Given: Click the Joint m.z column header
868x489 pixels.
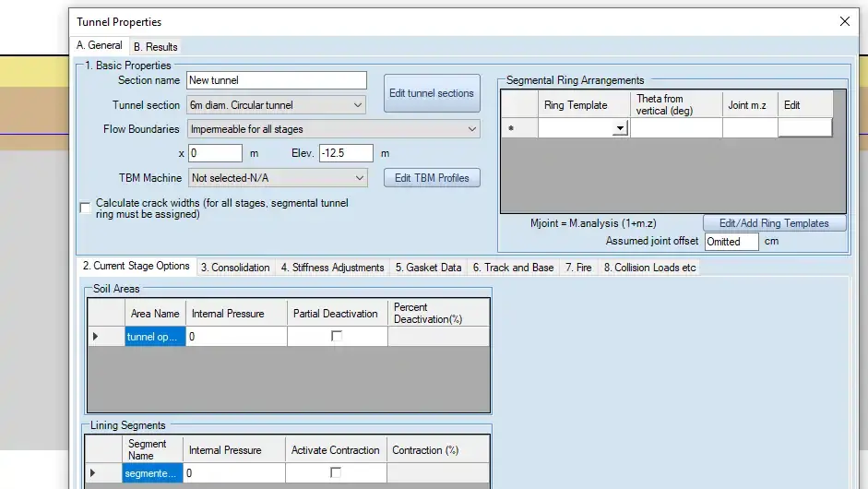Looking at the screenshot, I should (x=750, y=105).
